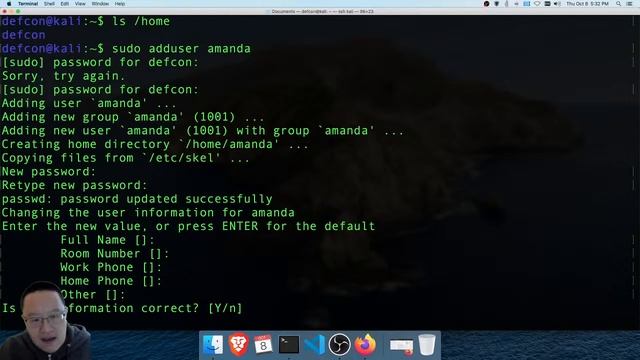Click the 'Changing the user information for amanda' line
Image resolution: width=640 pixels, height=360 pixels.
point(148,213)
